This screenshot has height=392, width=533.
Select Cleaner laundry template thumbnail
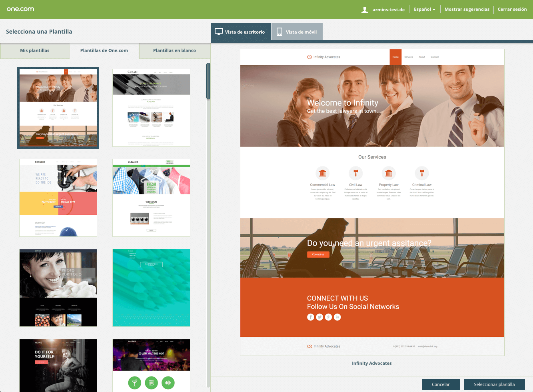pos(151,198)
